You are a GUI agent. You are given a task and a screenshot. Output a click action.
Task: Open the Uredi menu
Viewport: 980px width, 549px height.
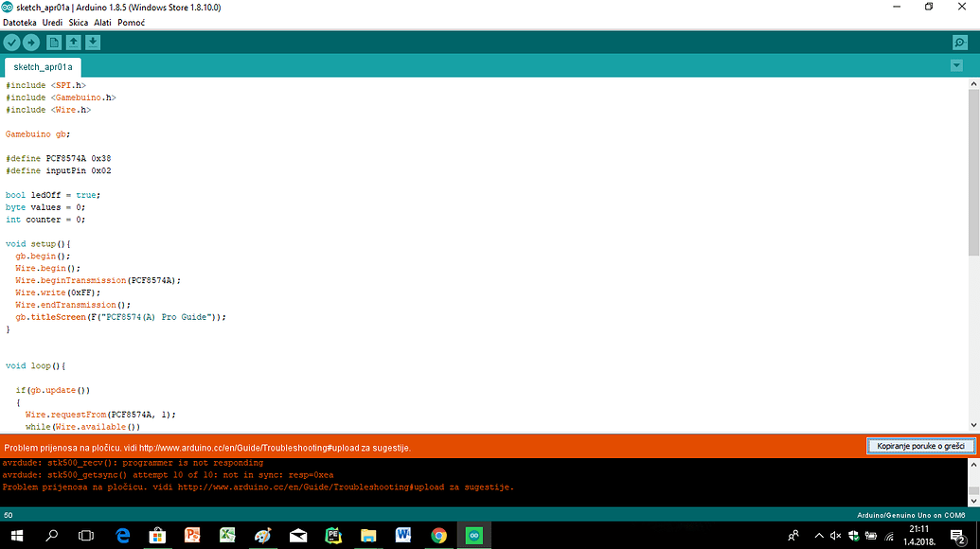click(x=52, y=22)
